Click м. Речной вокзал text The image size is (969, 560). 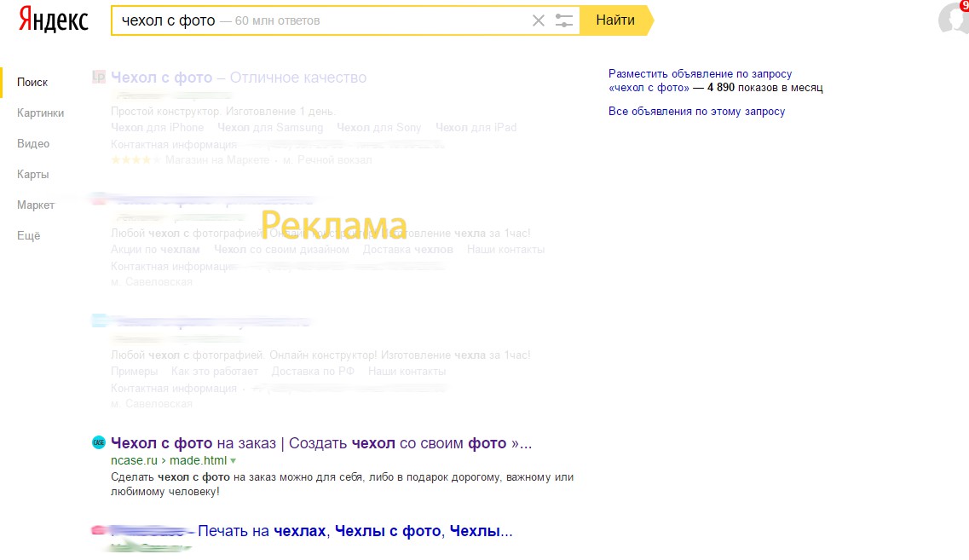(327, 160)
